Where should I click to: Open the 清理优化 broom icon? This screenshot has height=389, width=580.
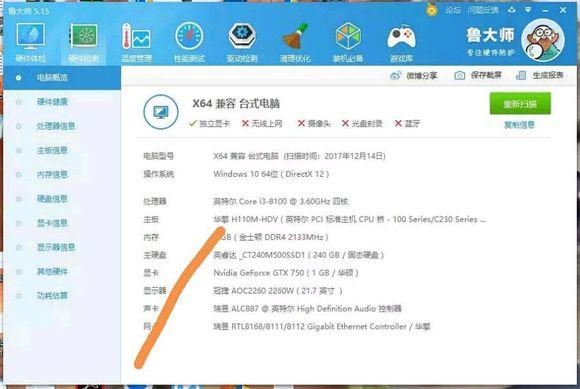pyautogui.click(x=295, y=43)
